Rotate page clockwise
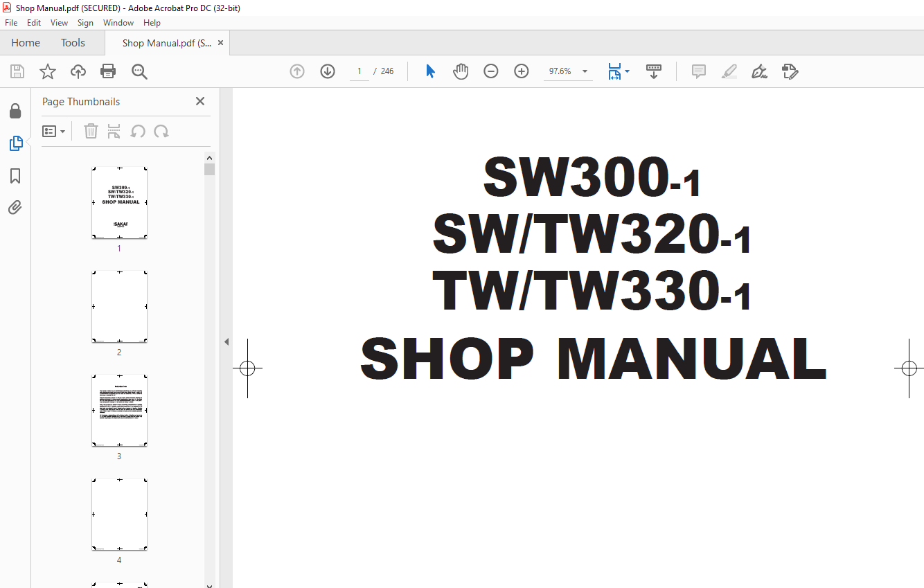The width and height of the screenshot is (924, 588). (161, 131)
